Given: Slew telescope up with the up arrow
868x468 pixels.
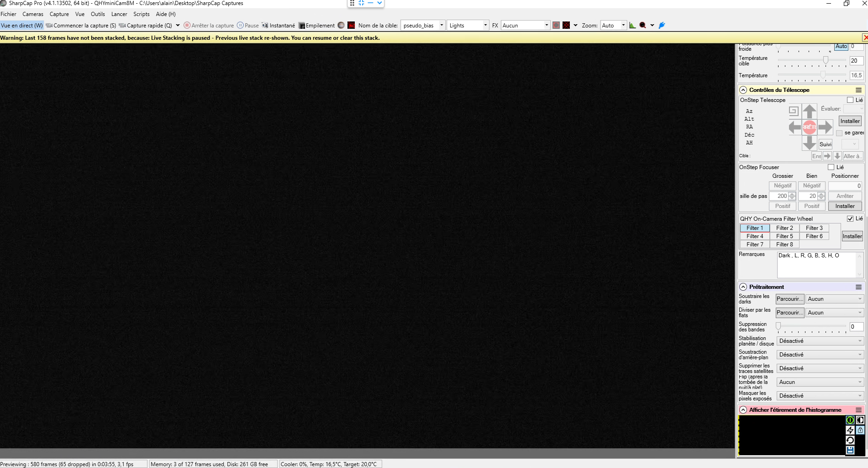Looking at the screenshot, I should pos(810,111).
